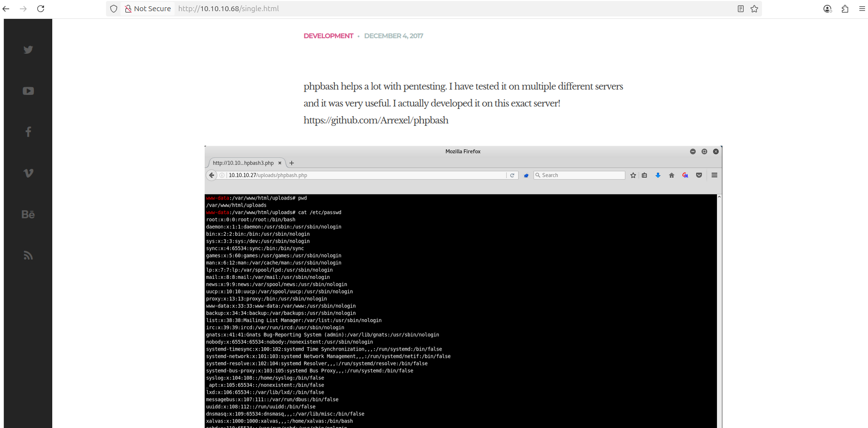Image resolution: width=868 pixels, height=428 pixels.
Task: Click the browser back arrow
Action: [6, 9]
